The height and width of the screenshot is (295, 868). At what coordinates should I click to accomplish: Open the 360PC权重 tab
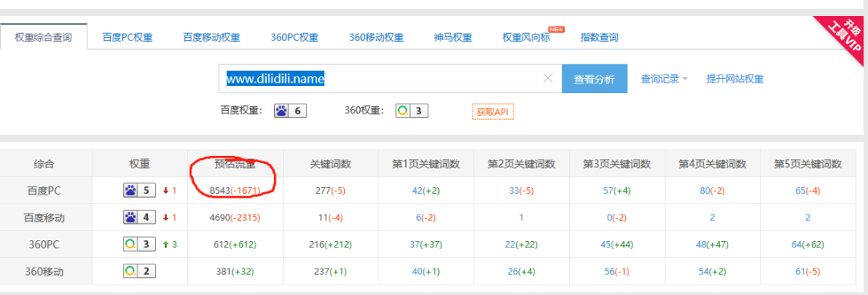(x=294, y=38)
